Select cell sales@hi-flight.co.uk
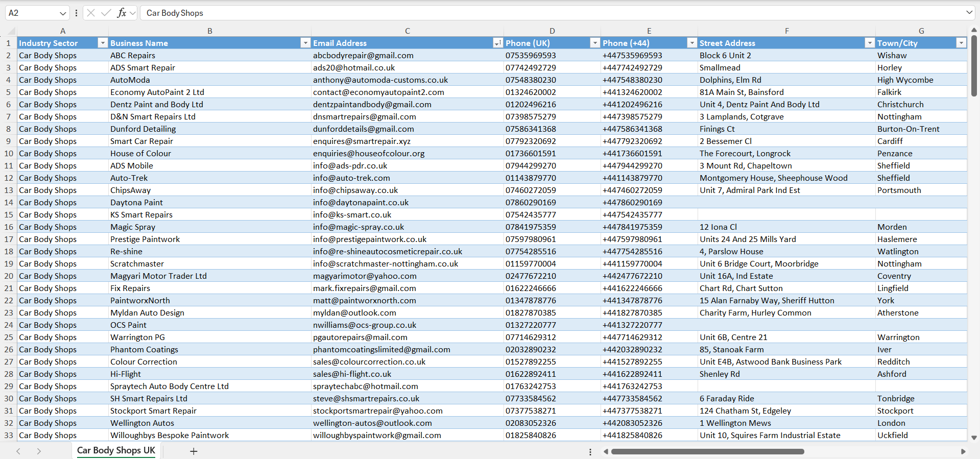The image size is (980, 459). click(x=408, y=374)
